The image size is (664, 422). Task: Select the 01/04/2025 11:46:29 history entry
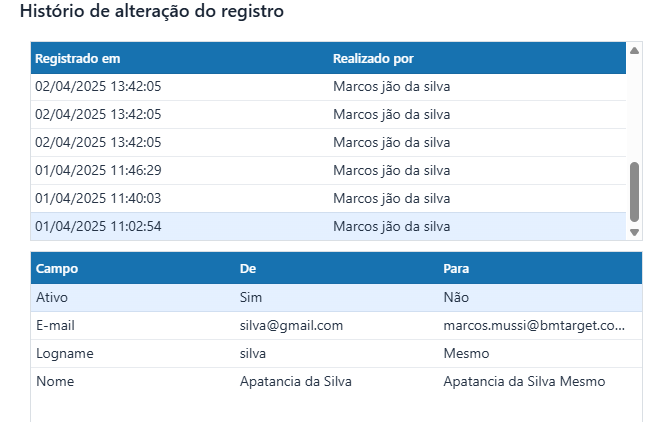(98, 170)
